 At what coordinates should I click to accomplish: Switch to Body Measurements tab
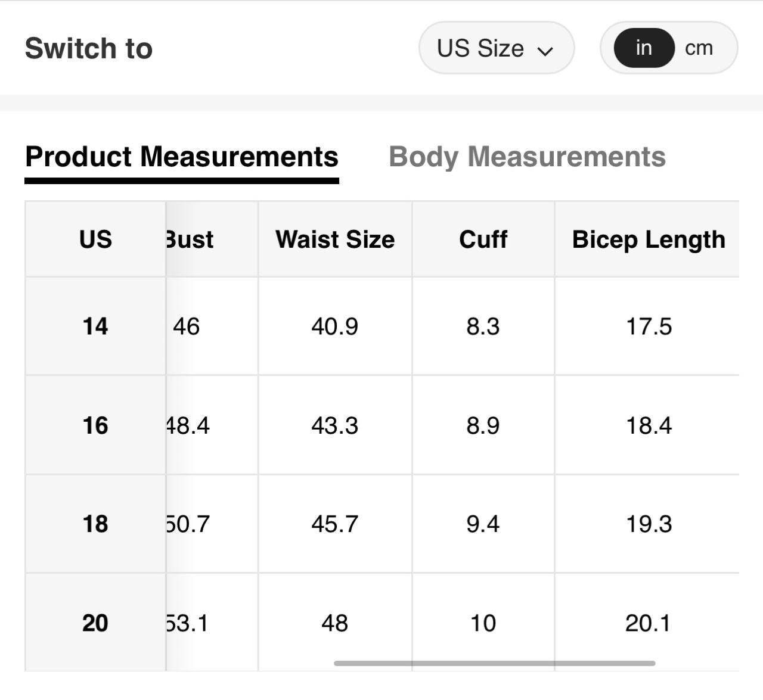[x=527, y=157]
